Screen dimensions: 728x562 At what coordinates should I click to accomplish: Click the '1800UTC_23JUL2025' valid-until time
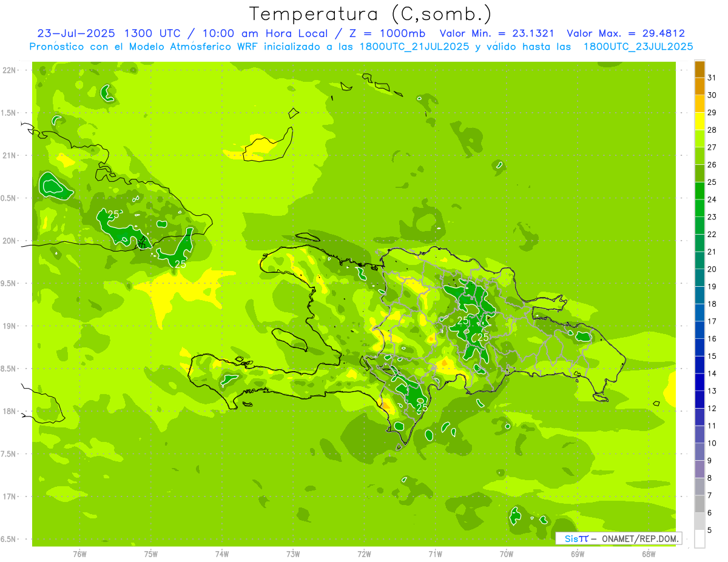(638, 46)
